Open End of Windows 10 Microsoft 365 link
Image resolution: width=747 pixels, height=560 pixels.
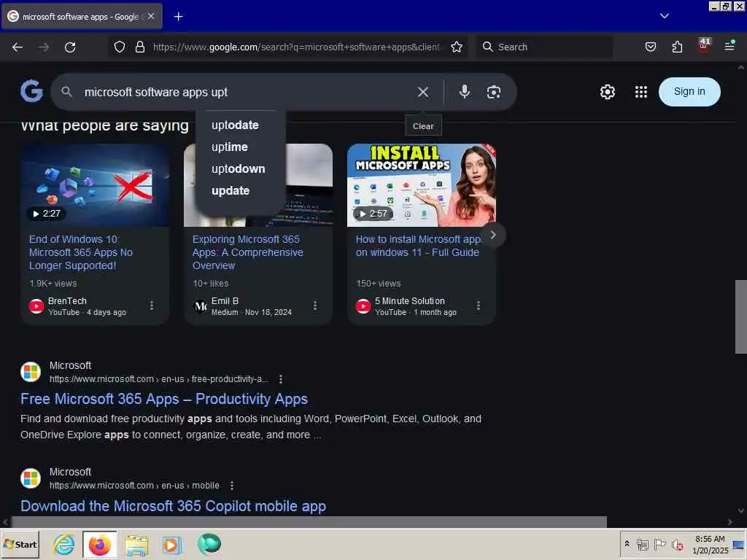[x=81, y=252]
